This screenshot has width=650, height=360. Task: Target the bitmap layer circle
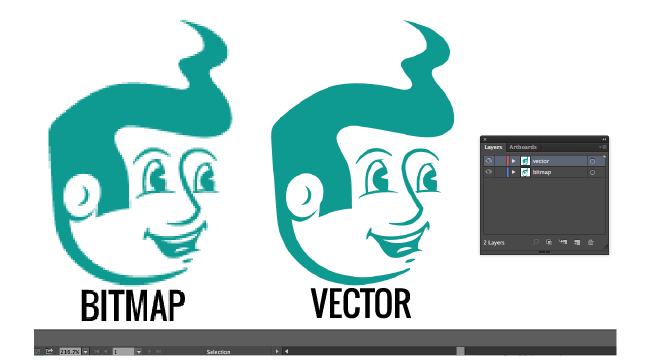tap(592, 172)
